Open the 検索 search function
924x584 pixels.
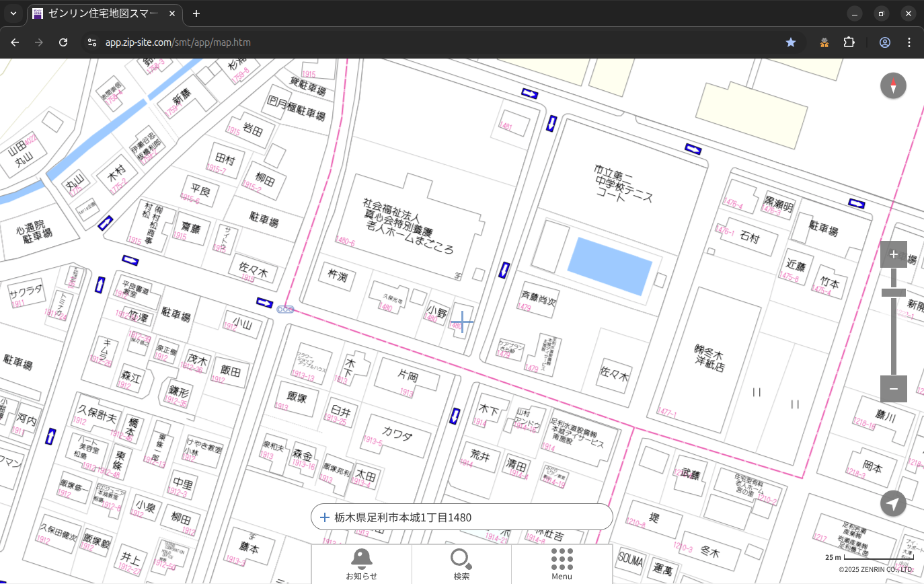click(461, 564)
